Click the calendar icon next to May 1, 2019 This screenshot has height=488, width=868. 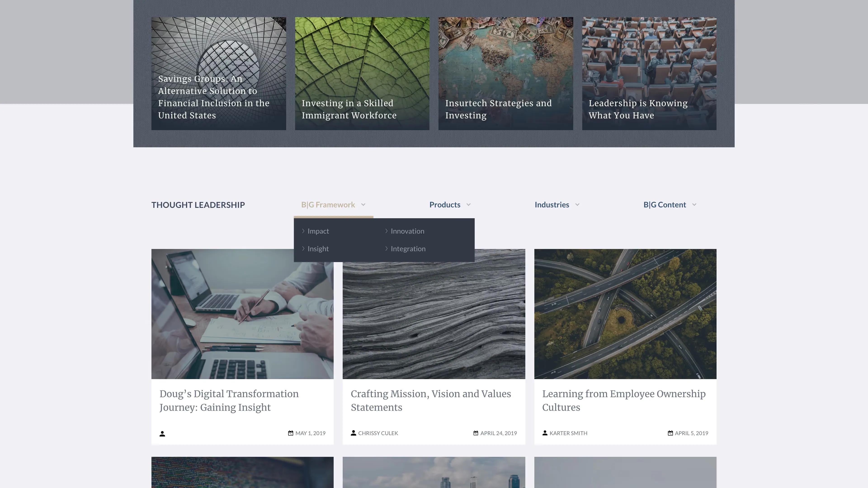(290, 433)
